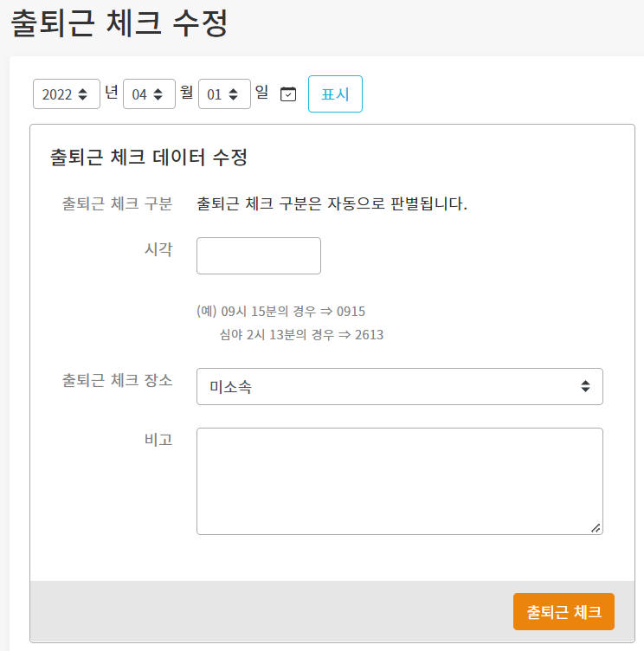The height and width of the screenshot is (651, 644).
Task: Click the 시각 field label
Action: coord(158,249)
